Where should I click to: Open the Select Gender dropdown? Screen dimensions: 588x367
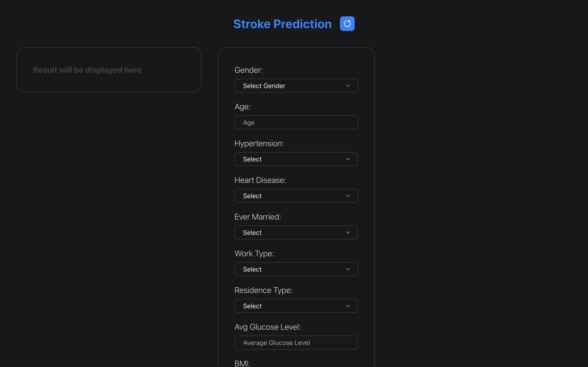coord(296,86)
